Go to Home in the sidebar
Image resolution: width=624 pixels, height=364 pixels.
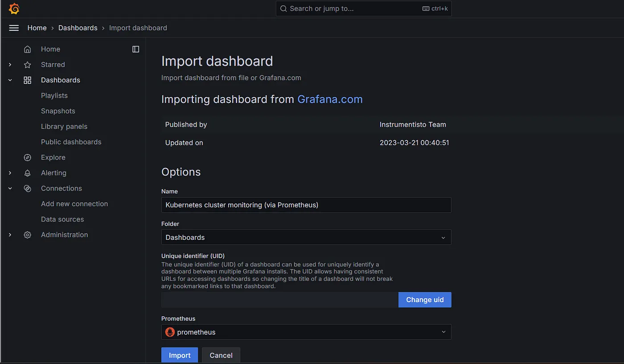50,49
